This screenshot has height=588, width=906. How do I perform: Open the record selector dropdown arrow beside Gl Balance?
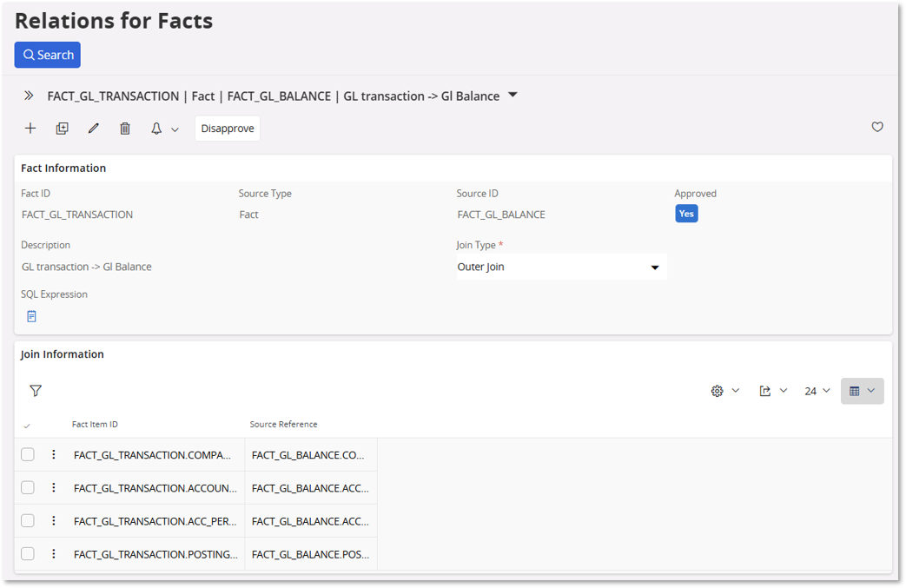(x=513, y=96)
